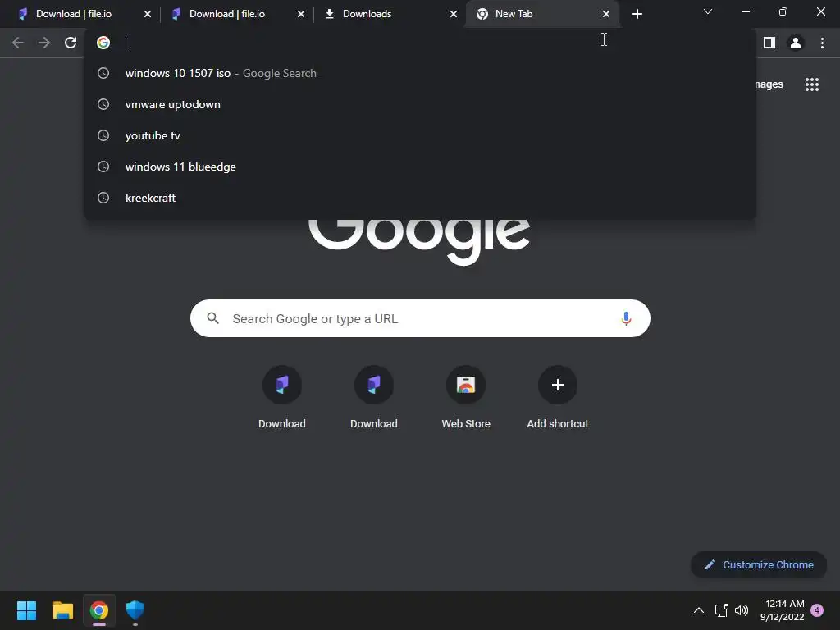Reload the current page
Image resolution: width=840 pixels, height=630 pixels.
point(71,43)
